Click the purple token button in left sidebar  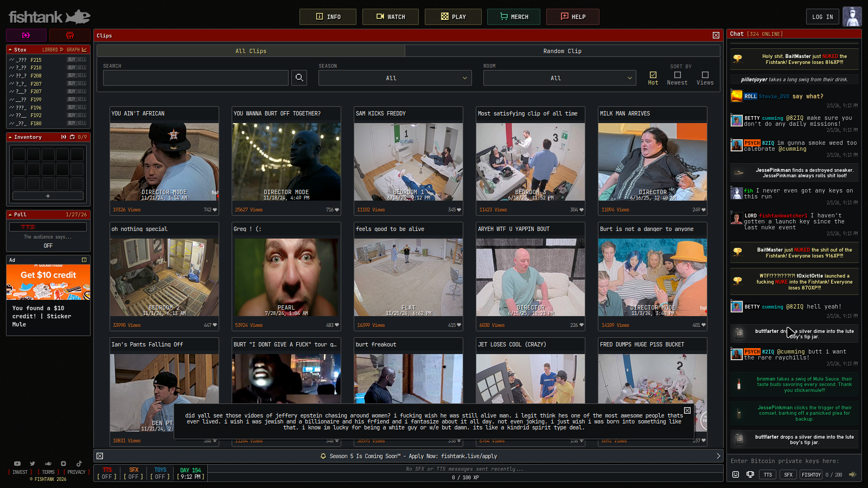(x=26, y=35)
